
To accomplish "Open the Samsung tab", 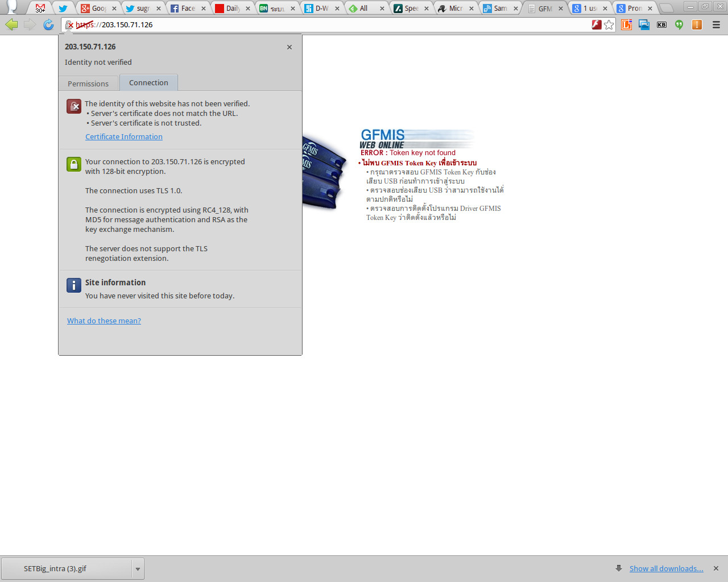I will [500, 8].
